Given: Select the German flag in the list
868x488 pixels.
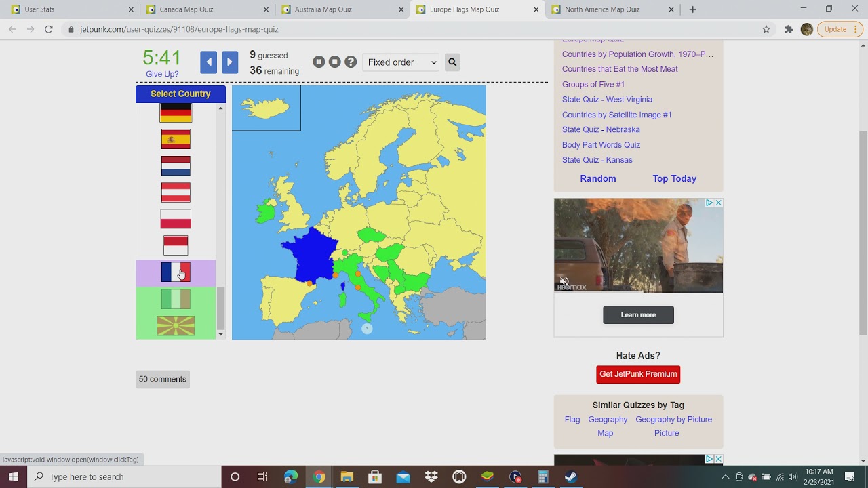Looking at the screenshot, I should coord(176,113).
